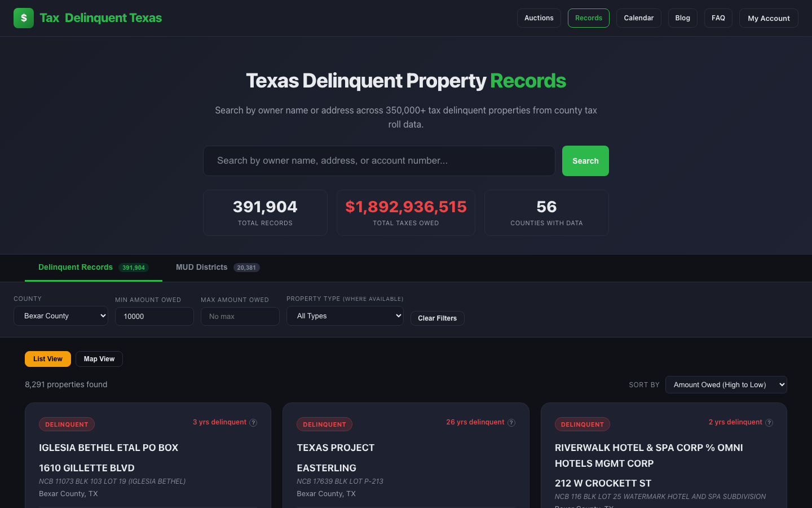Select the MUD Districts tab
Image resolution: width=812 pixels, height=508 pixels.
point(218,268)
